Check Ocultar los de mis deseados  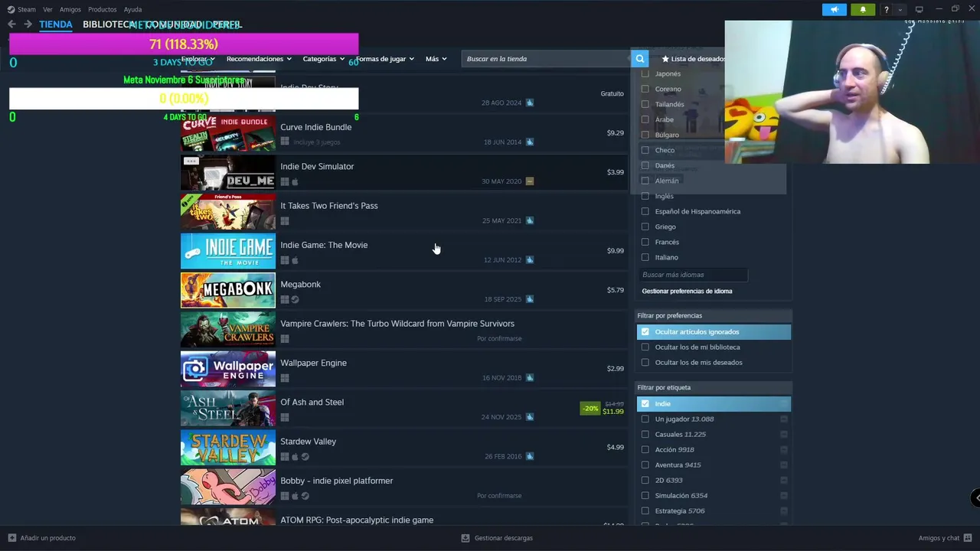pos(645,362)
